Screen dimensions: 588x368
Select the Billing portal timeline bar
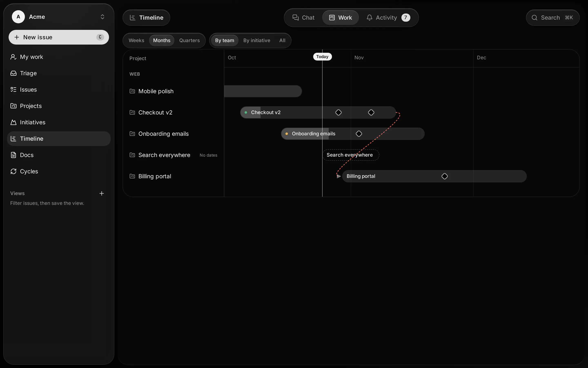pos(434,176)
